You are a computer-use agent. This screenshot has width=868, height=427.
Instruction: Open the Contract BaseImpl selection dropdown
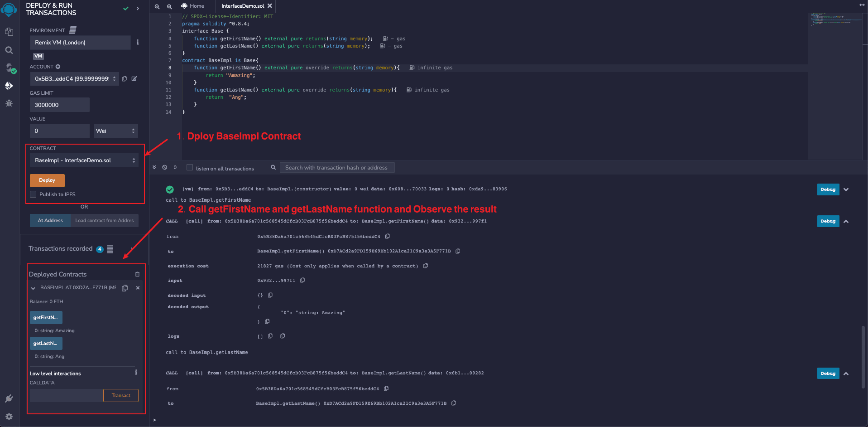tap(84, 160)
